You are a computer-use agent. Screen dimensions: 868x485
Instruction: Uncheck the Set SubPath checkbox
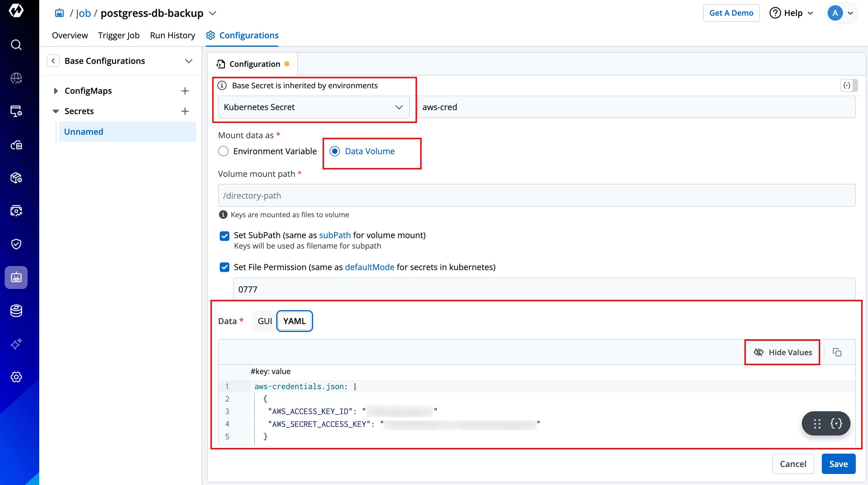(225, 236)
